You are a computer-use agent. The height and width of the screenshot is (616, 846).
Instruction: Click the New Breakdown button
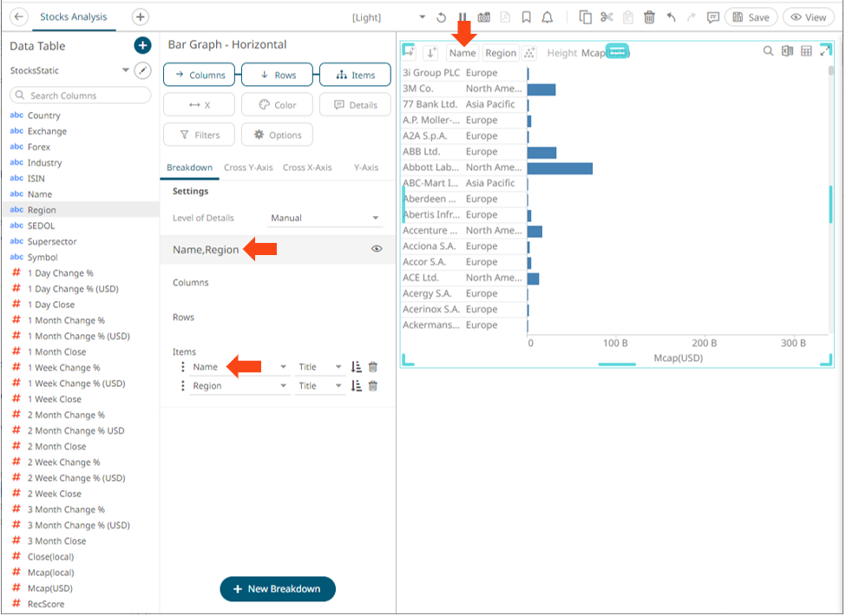(277, 589)
